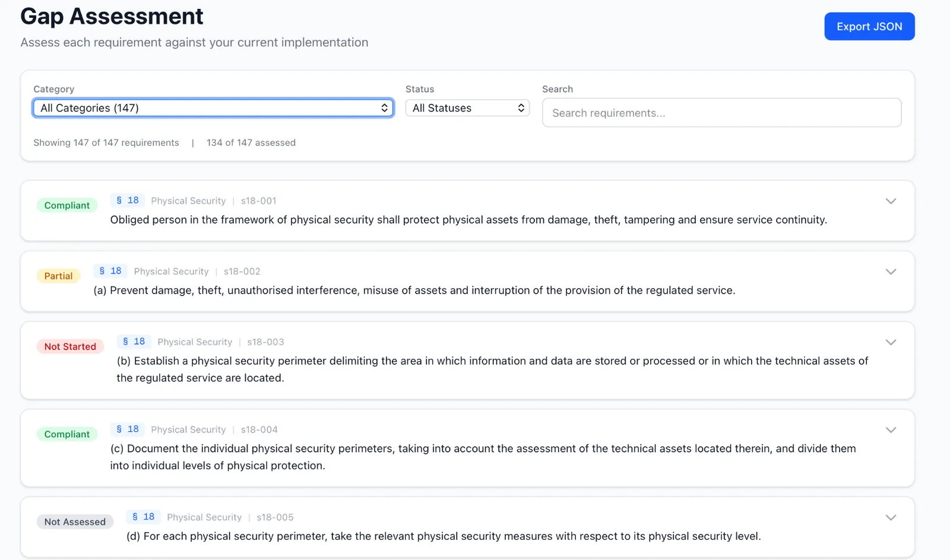
Task: Click the § 18 tag on s18-003
Action: [x=134, y=342]
